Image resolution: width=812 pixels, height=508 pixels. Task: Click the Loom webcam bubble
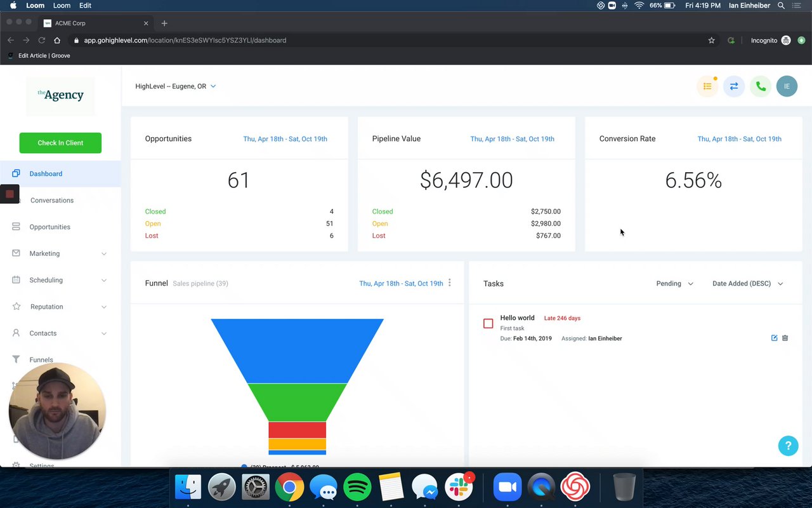click(57, 411)
